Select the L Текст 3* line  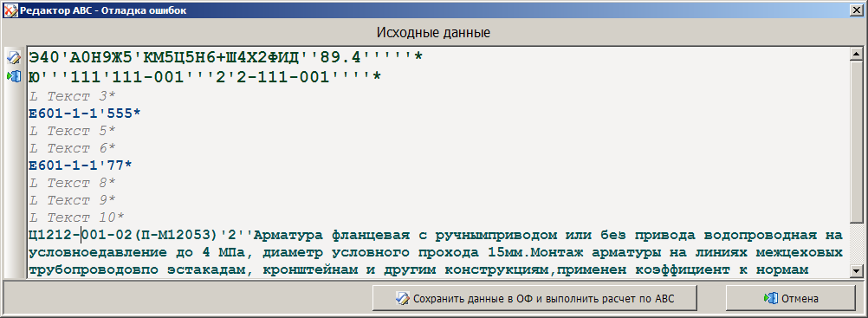click(72, 96)
